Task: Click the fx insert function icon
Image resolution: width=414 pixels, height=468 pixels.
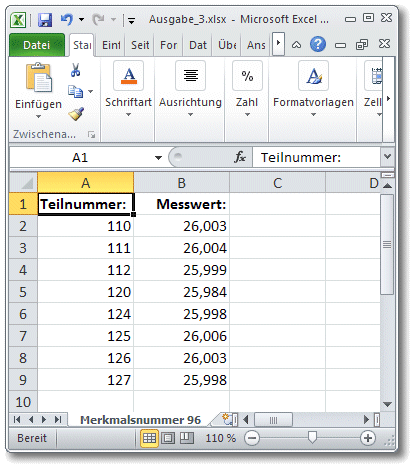Action: (240, 157)
